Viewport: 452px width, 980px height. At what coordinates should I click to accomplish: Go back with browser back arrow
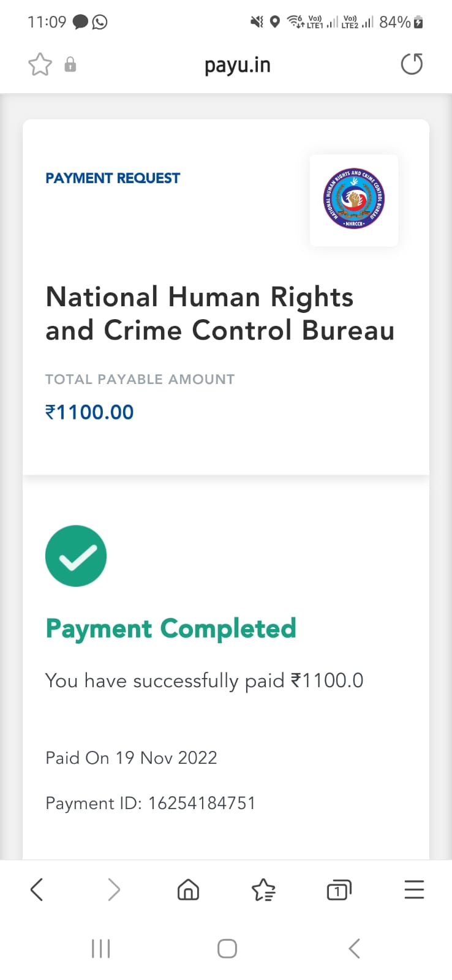pyautogui.click(x=37, y=889)
